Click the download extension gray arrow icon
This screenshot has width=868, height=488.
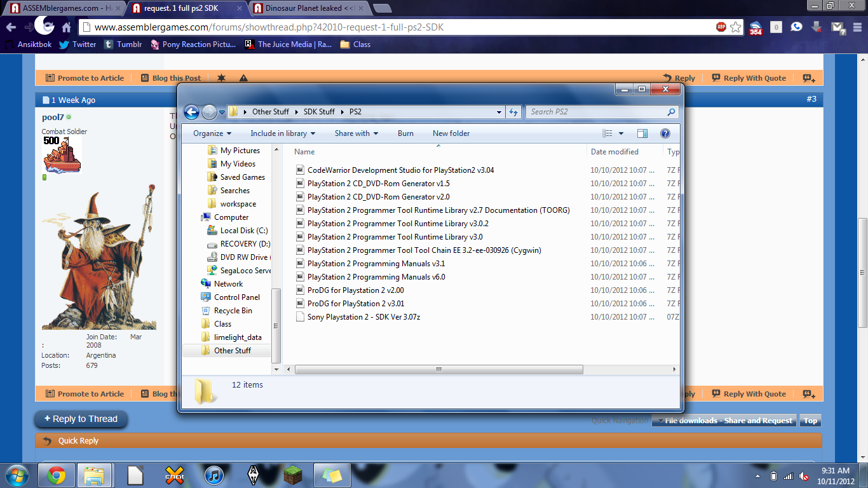[x=817, y=27]
